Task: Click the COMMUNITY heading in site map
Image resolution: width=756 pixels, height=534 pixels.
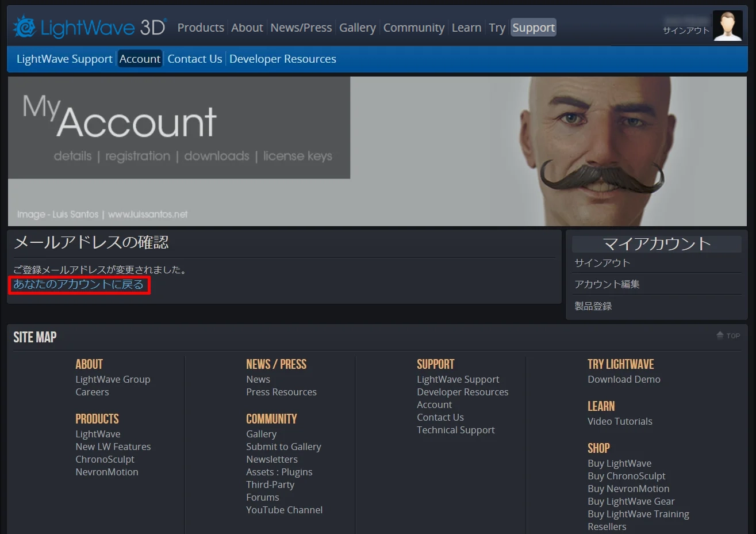Action: (271, 419)
